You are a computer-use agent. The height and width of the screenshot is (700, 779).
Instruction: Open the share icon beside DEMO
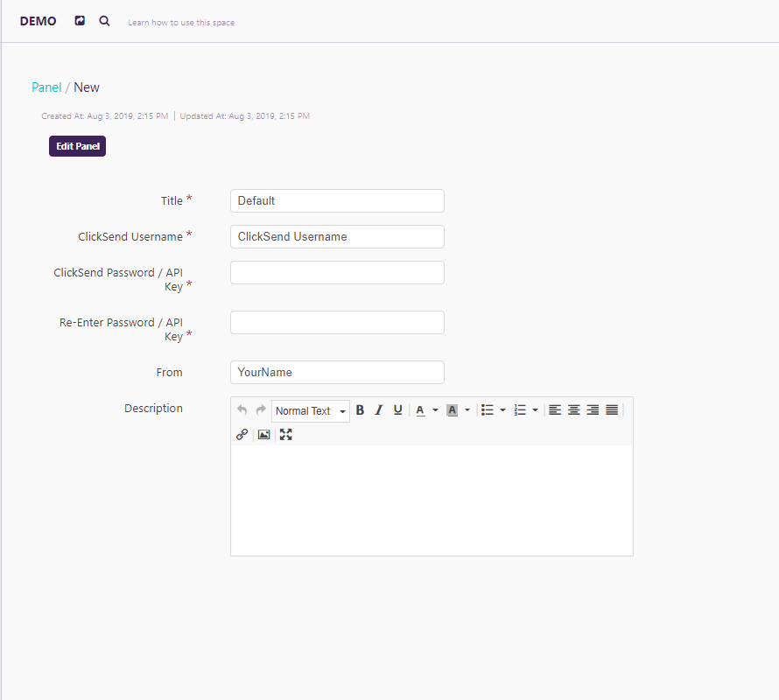pyautogui.click(x=80, y=21)
